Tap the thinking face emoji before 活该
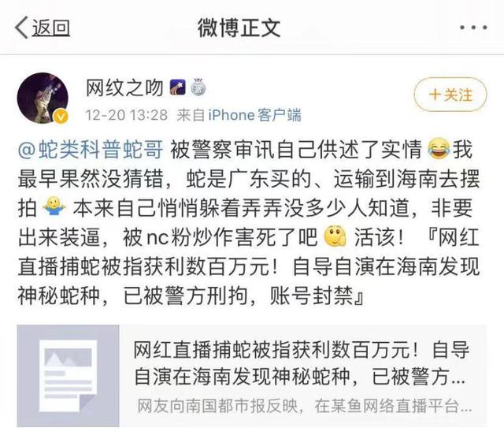 [x=335, y=236]
